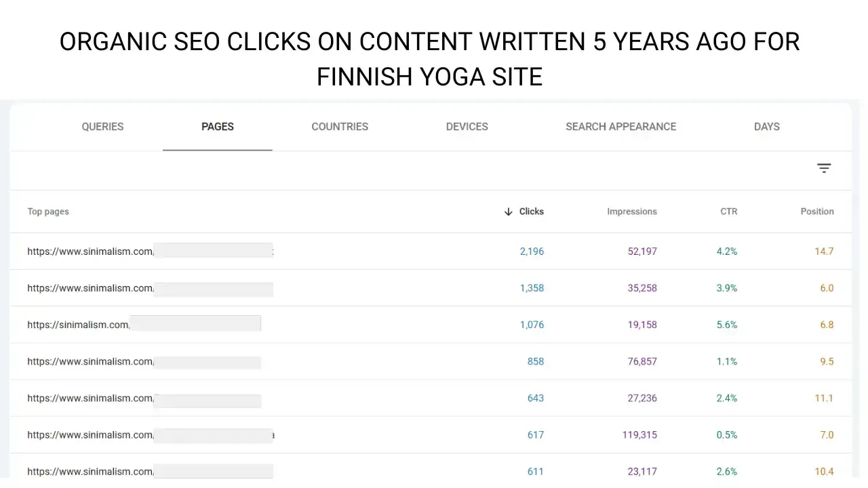Screen dimensions: 868x488
Task: Click the row with 119,315 impressions
Action: (639, 434)
